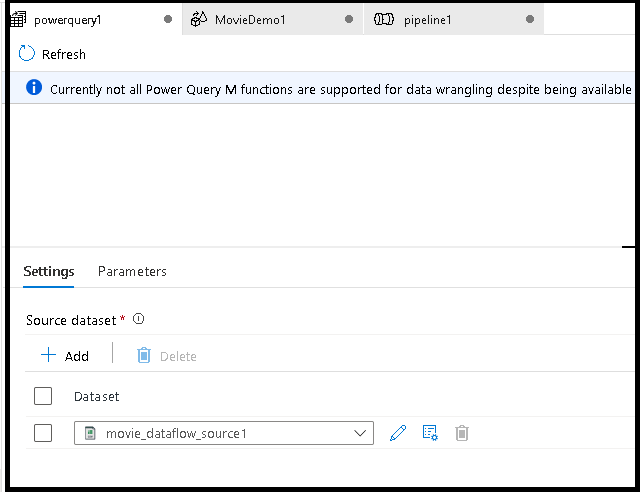Viewport: 640px width, 492px height.
Task: Switch to the MovieDemo1 tab
Action: click(x=250, y=19)
